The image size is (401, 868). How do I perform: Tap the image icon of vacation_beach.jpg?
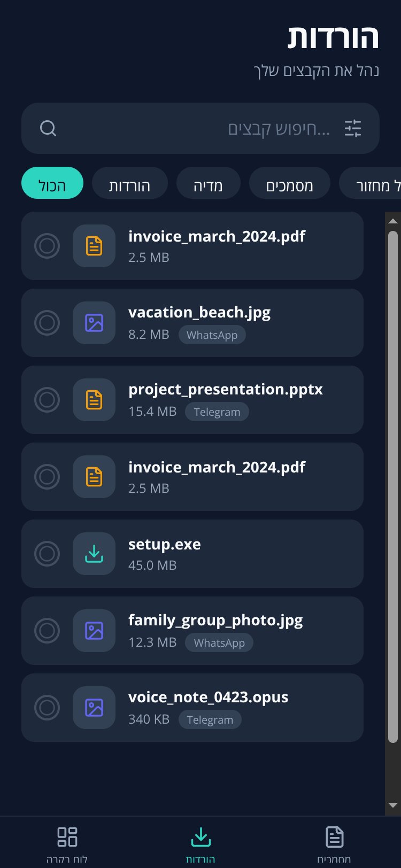click(x=94, y=323)
